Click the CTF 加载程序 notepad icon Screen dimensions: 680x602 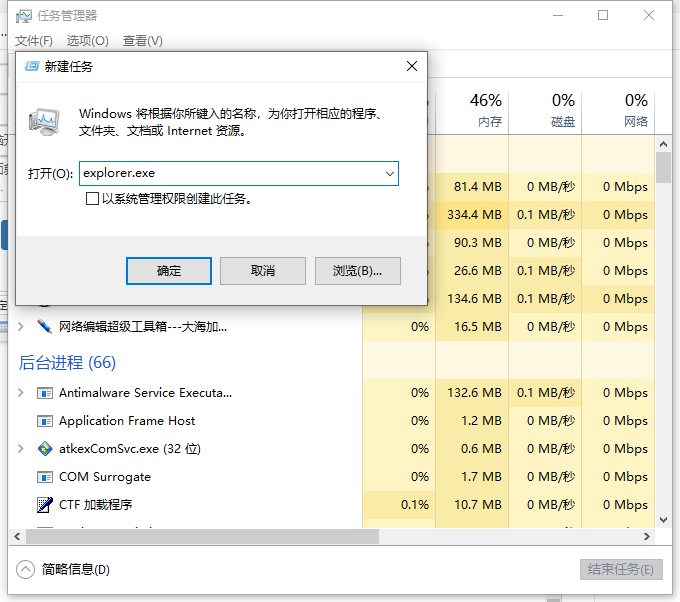coord(45,505)
